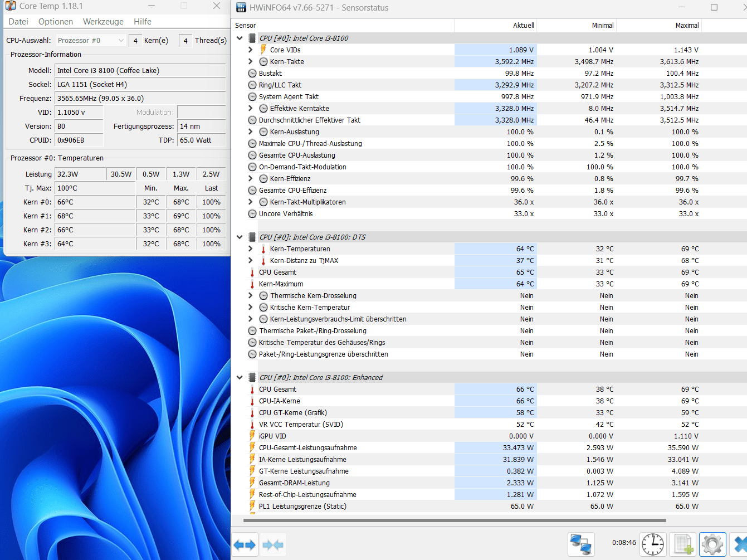Collapse the first CPU [#0] Intel Core i3-8100 group
The image size is (747, 560).
(240, 38)
